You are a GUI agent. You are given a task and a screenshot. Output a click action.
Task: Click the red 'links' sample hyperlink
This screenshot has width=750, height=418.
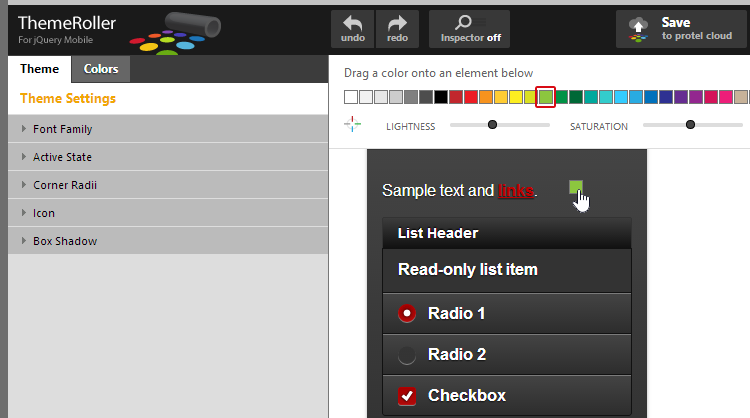(x=516, y=190)
